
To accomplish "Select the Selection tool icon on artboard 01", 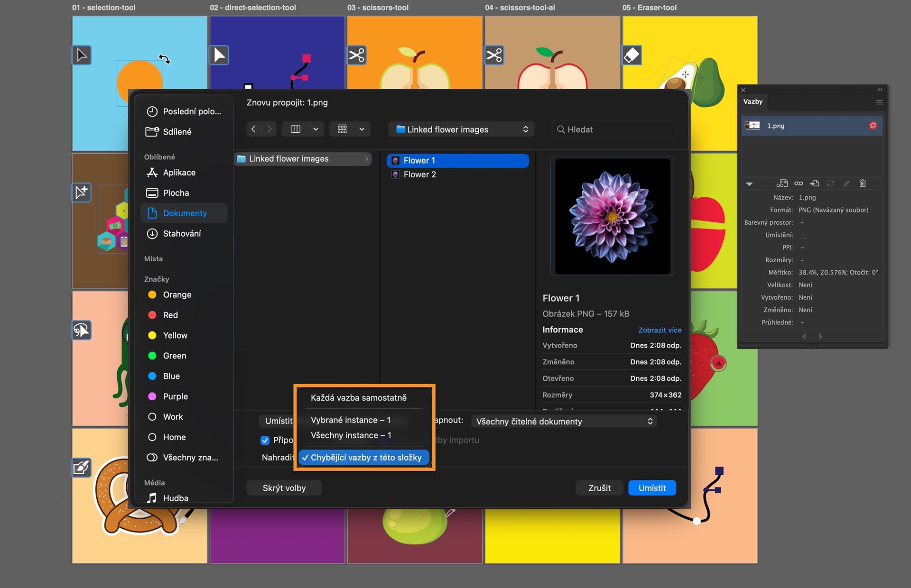I will (82, 55).
